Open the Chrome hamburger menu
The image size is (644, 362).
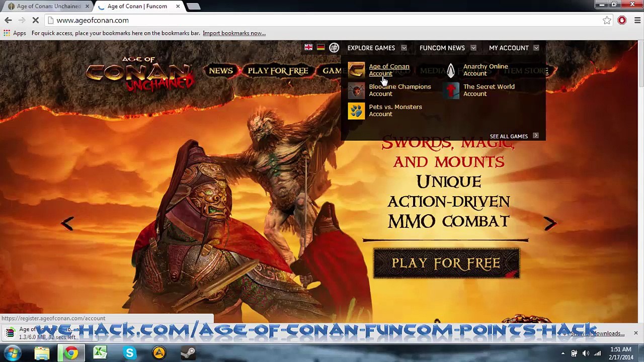coord(637,20)
